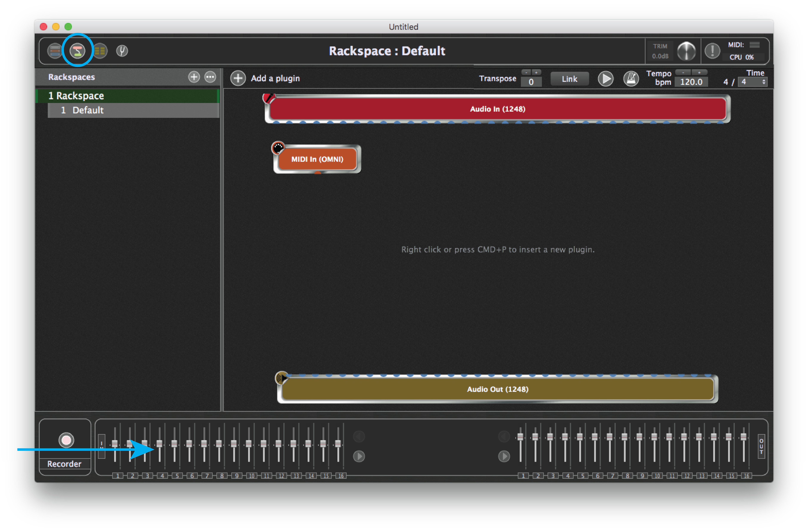Decrease tempo with the minus stepper
Viewport: 808px width, 532px height.
tap(683, 72)
